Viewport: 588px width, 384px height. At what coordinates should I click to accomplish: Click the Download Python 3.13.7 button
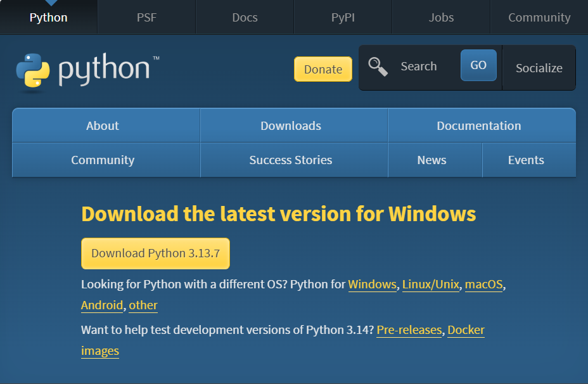click(x=156, y=253)
